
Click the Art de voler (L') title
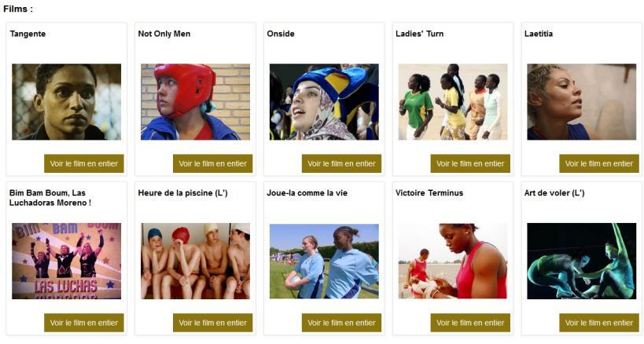554,192
